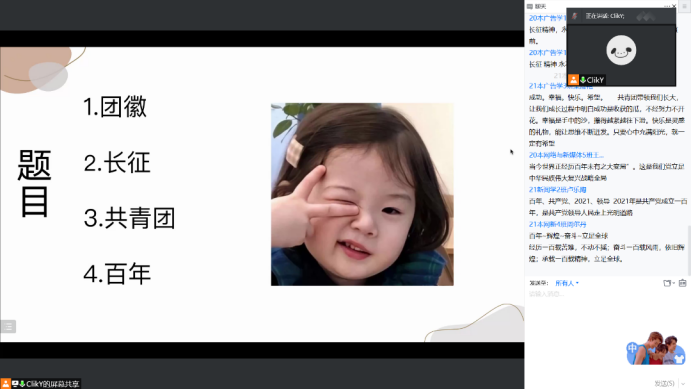Click the orange host icon next to ClikY
692x389 pixels.
(573, 80)
